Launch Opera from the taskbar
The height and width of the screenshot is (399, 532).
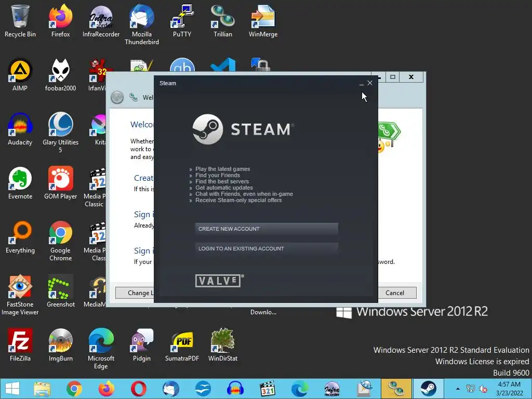point(139,389)
